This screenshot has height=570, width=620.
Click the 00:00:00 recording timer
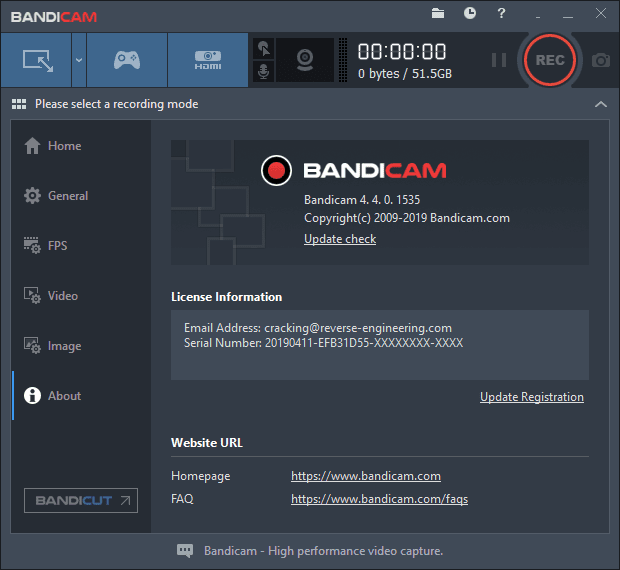(x=402, y=52)
